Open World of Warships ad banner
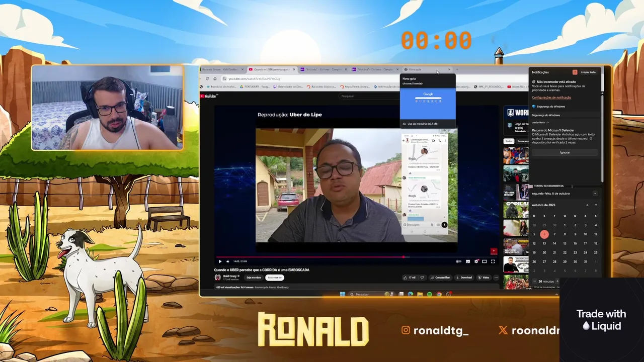 click(x=516, y=120)
